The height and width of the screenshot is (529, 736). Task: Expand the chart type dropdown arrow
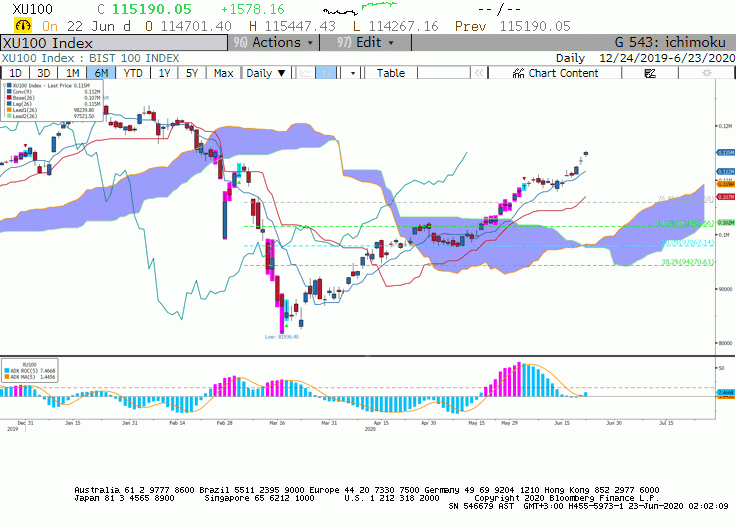pyautogui.click(x=353, y=73)
